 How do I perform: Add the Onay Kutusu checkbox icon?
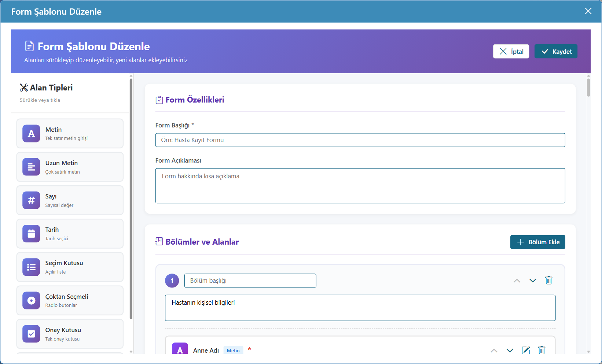pyautogui.click(x=31, y=334)
